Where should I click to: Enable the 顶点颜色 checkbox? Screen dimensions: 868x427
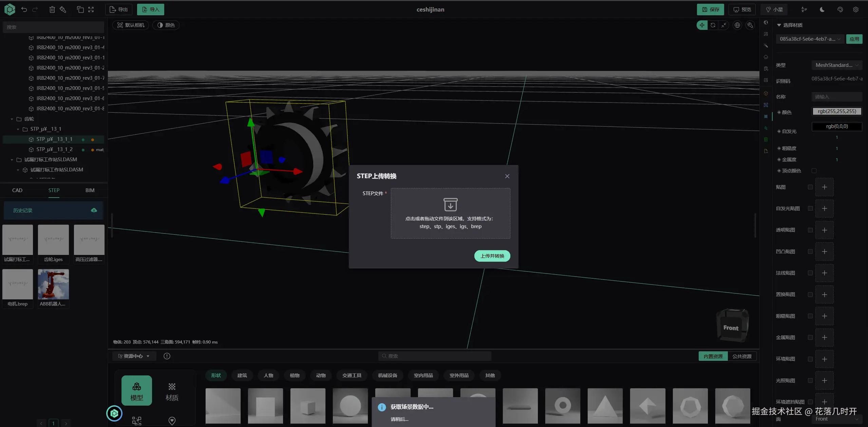[x=814, y=171]
